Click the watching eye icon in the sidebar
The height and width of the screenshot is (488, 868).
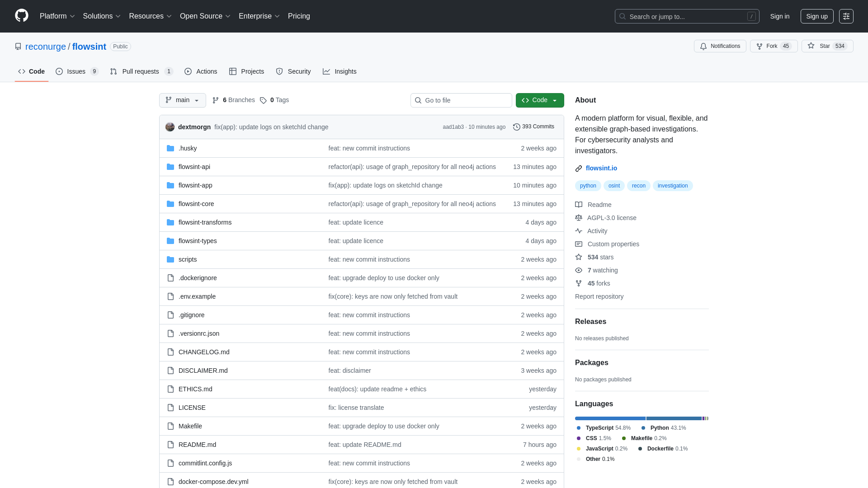tap(579, 270)
